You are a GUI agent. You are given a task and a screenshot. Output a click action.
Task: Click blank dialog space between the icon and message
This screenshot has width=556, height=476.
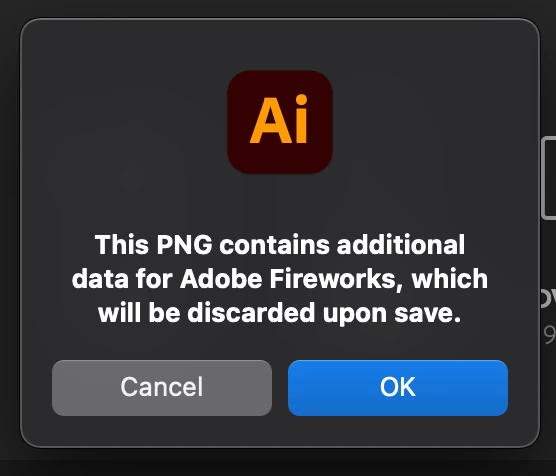click(x=280, y=203)
